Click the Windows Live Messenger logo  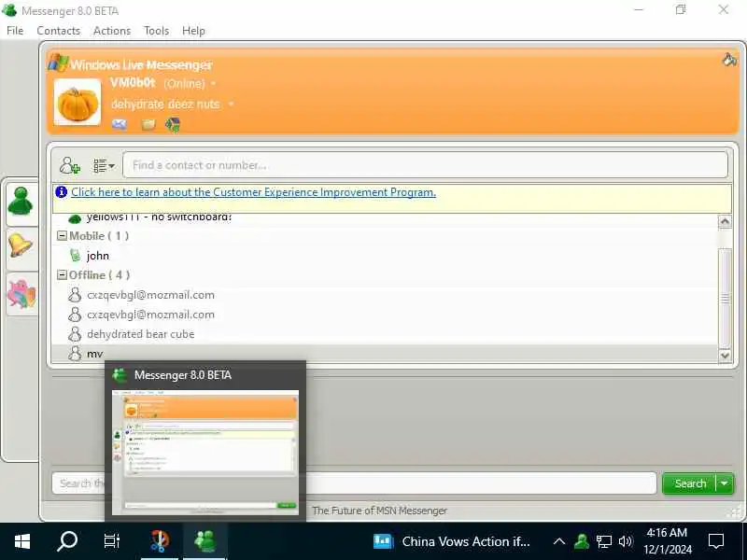tap(58, 63)
